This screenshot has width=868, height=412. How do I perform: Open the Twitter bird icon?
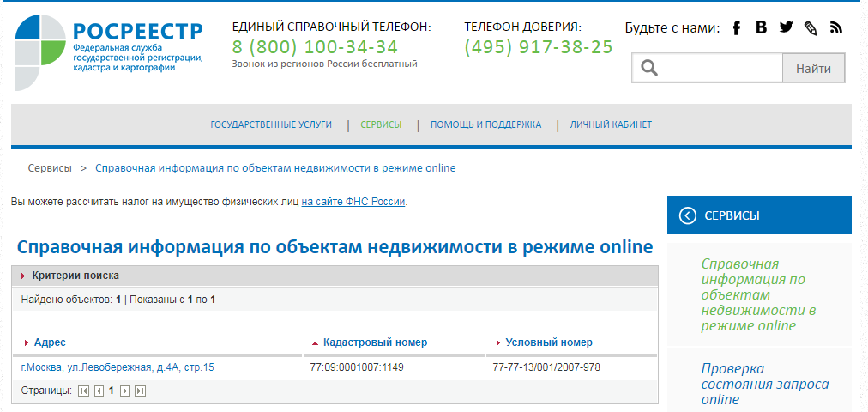pos(786,27)
